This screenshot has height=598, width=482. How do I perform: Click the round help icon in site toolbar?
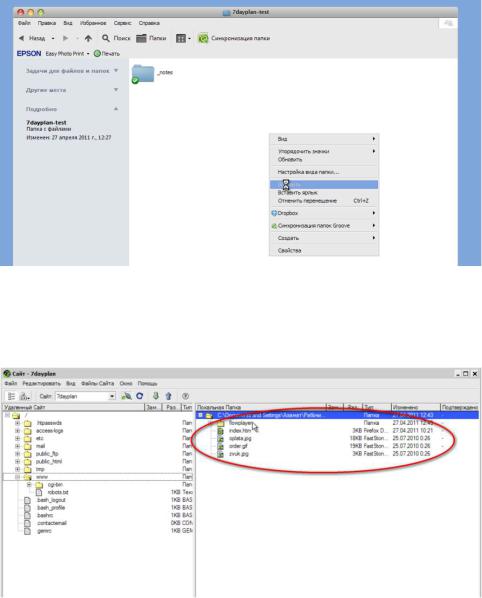[185, 396]
